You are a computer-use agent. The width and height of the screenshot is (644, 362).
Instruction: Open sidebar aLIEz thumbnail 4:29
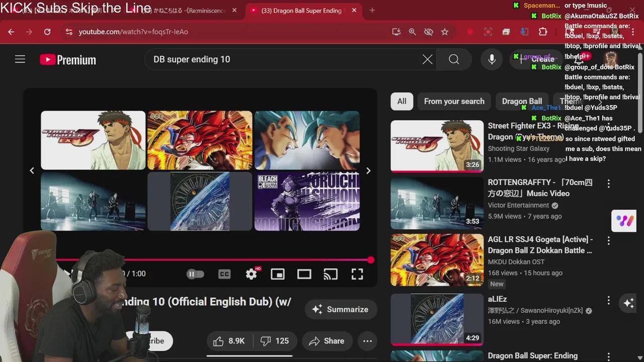coord(437,320)
